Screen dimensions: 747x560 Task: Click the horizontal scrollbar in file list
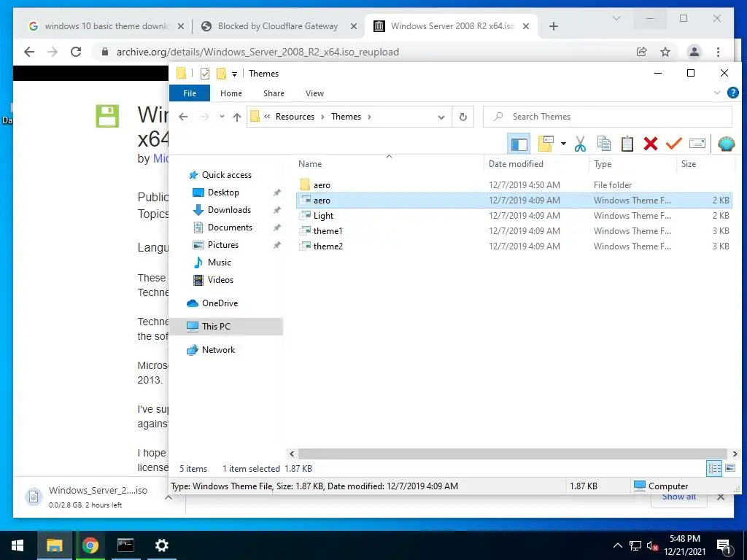pyautogui.click(x=513, y=454)
